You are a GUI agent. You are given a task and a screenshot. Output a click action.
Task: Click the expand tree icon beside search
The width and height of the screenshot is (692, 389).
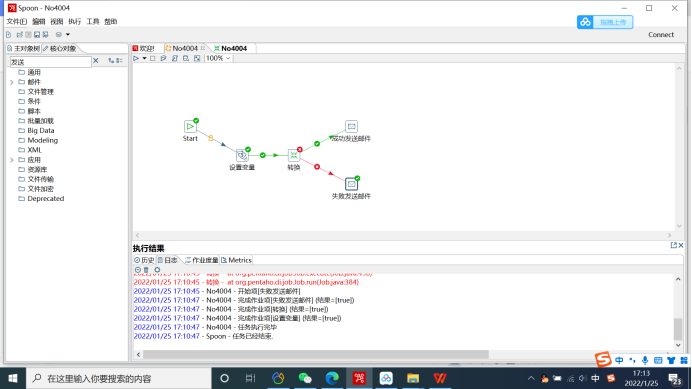click(x=111, y=61)
